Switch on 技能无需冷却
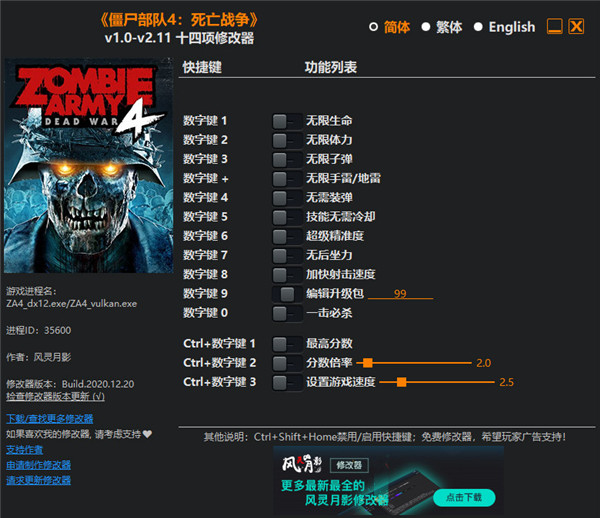 (287, 217)
